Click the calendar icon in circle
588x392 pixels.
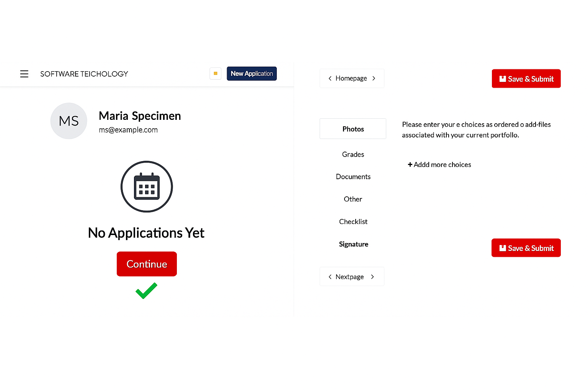147,186
